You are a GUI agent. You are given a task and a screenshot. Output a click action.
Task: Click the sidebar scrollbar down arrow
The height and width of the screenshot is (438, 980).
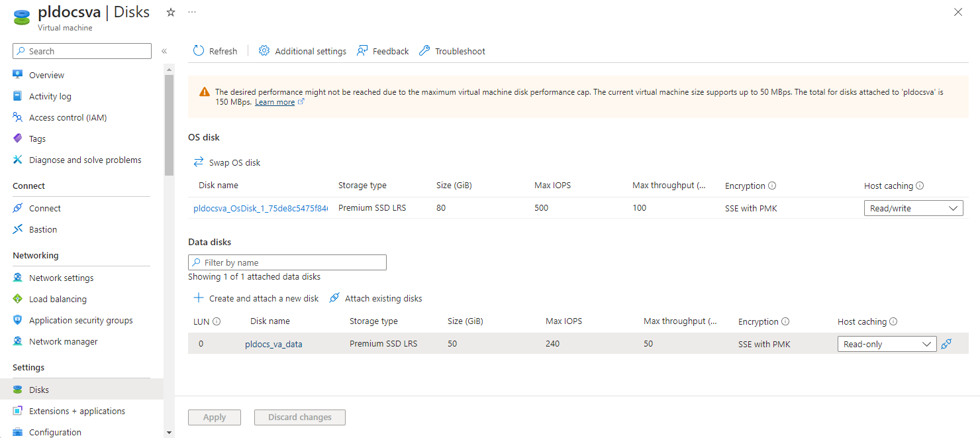[x=169, y=432]
